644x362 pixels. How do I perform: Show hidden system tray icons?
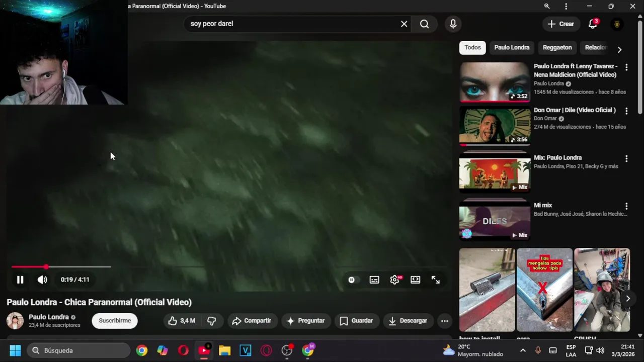(x=523, y=350)
